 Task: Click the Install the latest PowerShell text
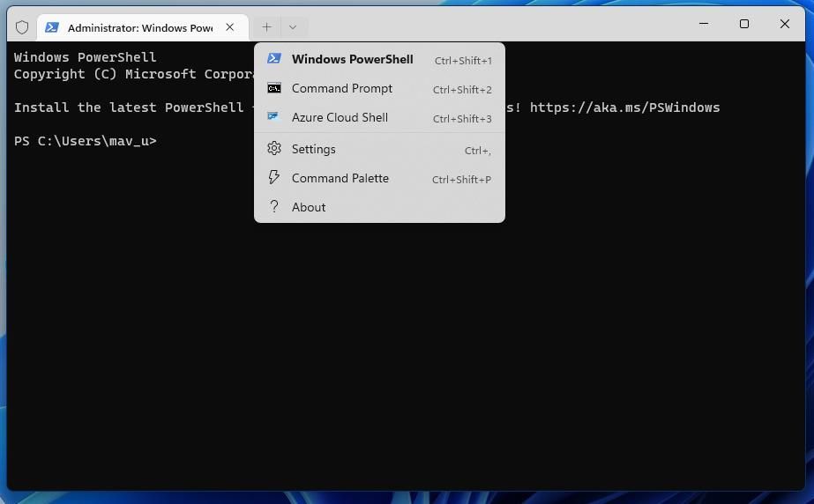coord(129,107)
